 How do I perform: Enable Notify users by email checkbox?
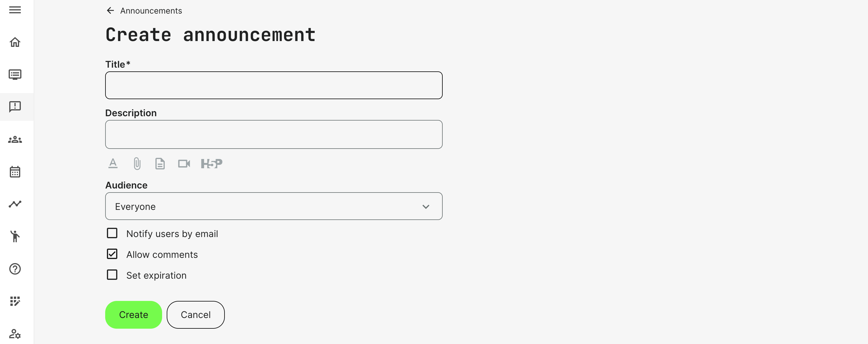pyautogui.click(x=112, y=233)
